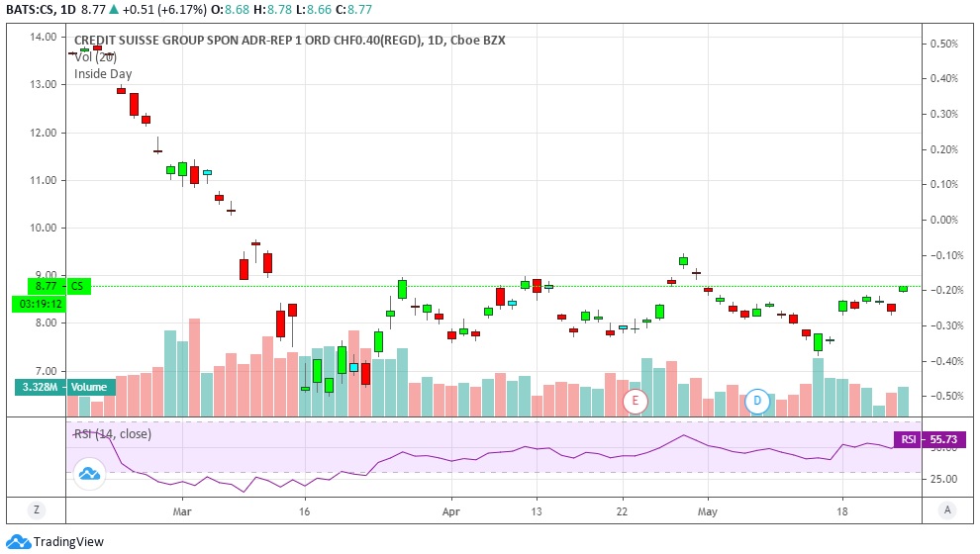Select the Vol (20) indicator label
The height and width of the screenshot is (554, 980).
96,56
